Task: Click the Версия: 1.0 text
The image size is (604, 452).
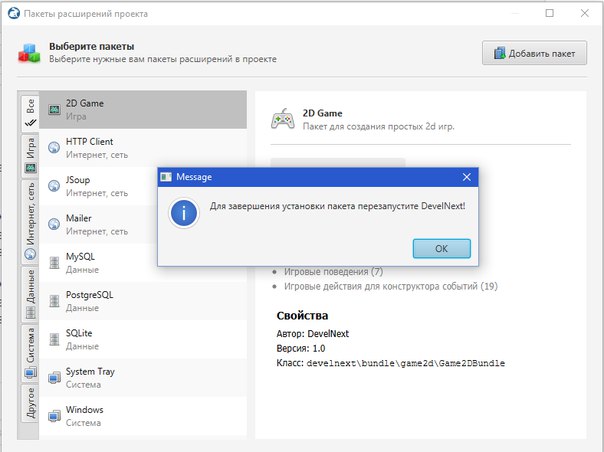Action: (301, 348)
